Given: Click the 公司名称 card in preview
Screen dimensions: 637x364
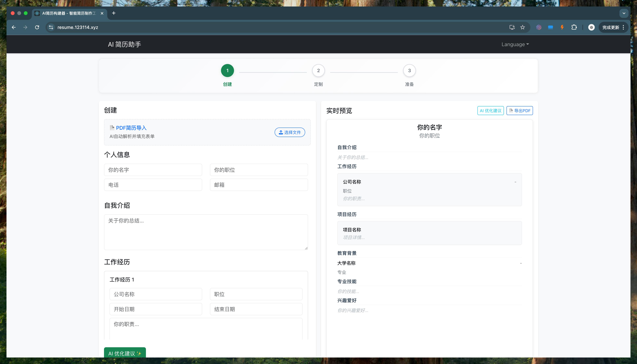Looking at the screenshot, I should coord(429,189).
